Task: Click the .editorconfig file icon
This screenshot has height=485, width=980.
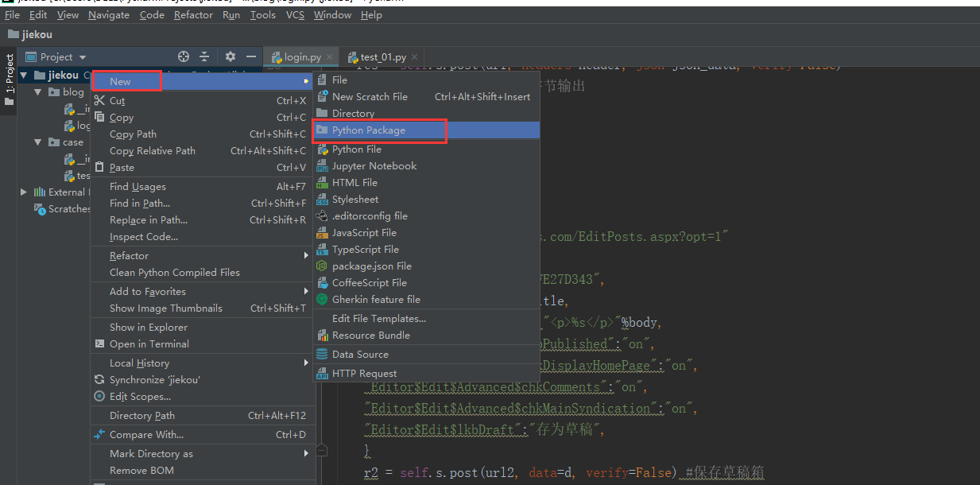Action: (x=322, y=216)
